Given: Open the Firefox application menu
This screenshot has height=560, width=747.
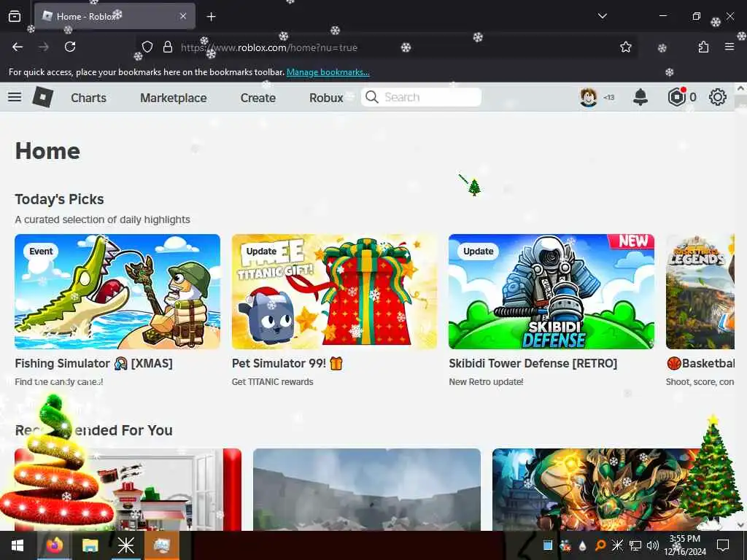Looking at the screenshot, I should tap(729, 47).
